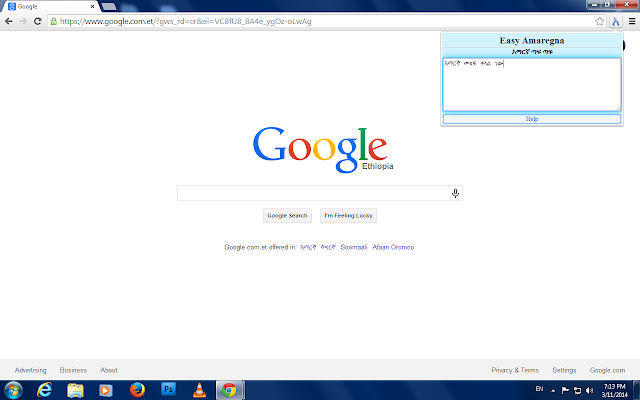Show hidden tray icons arrow
The image size is (640, 400).
pos(553,391)
